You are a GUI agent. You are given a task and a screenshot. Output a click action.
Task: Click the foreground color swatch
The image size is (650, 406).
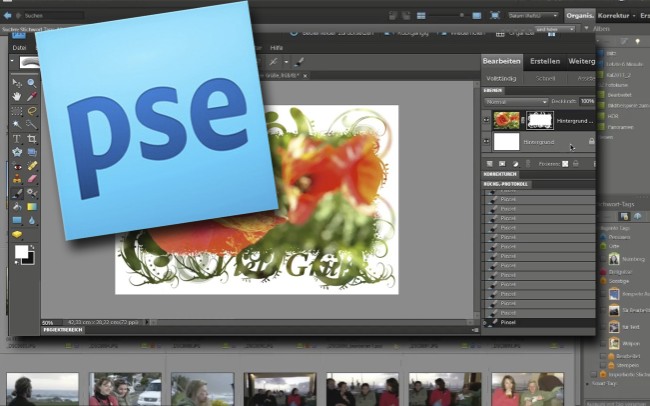click(x=21, y=252)
